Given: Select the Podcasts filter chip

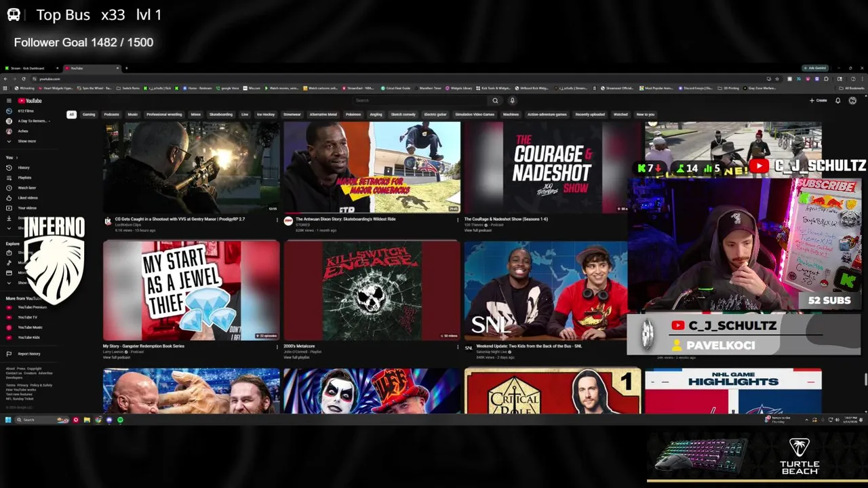Looking at the screenshot, I should coord(111,114).
